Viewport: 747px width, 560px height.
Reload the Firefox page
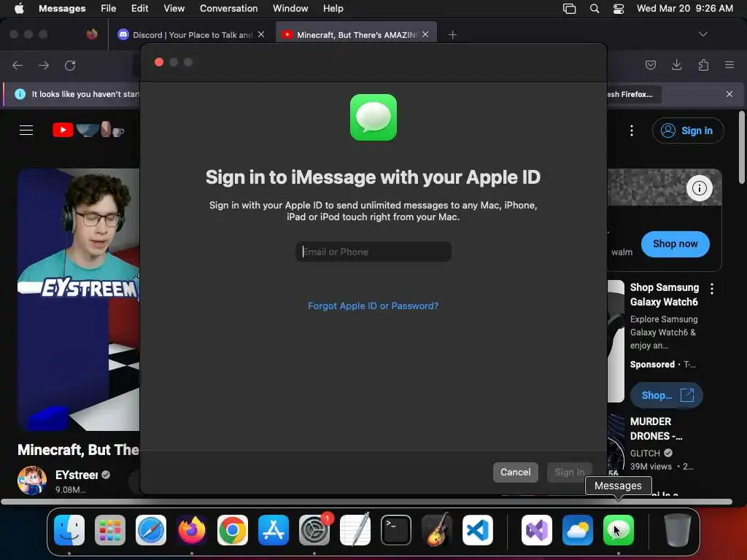click(x=70, y=65)
